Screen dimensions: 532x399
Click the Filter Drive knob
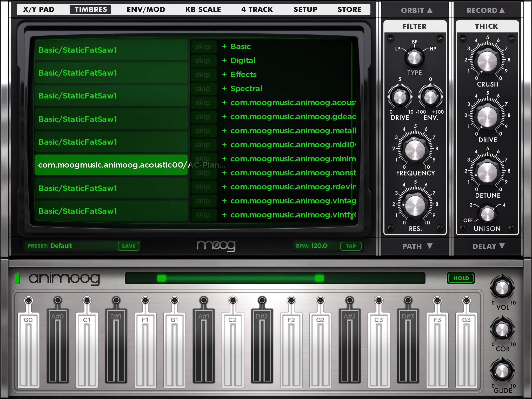[400, 97]
